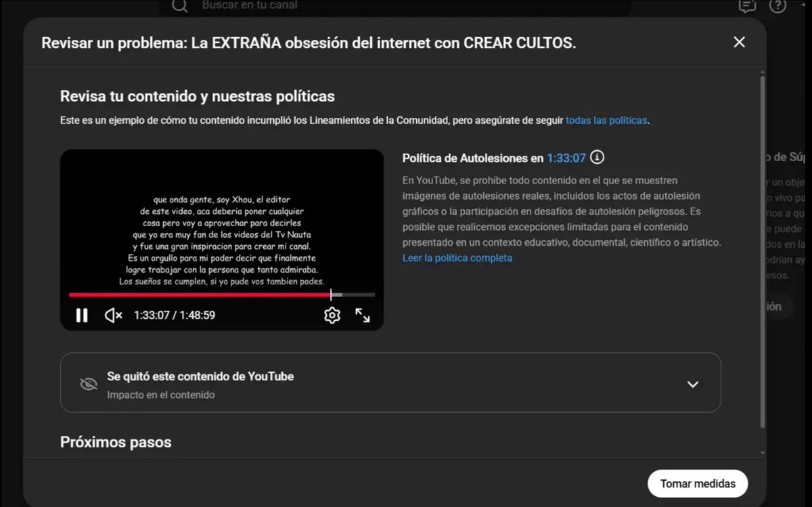Open info icon next to Política de Autolesiones

(597, 157)
